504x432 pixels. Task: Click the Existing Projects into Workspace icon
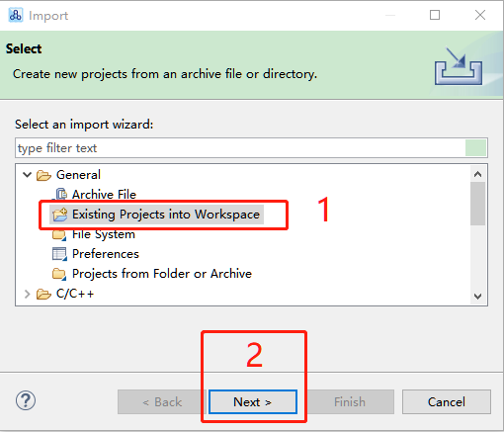point(60,215)
